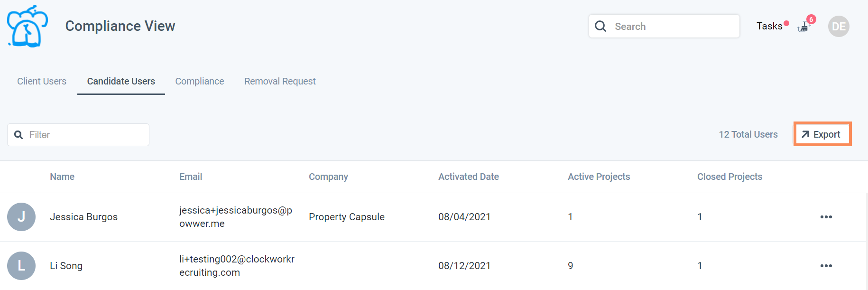Sort by Active Projects column header

coord(599,177)
